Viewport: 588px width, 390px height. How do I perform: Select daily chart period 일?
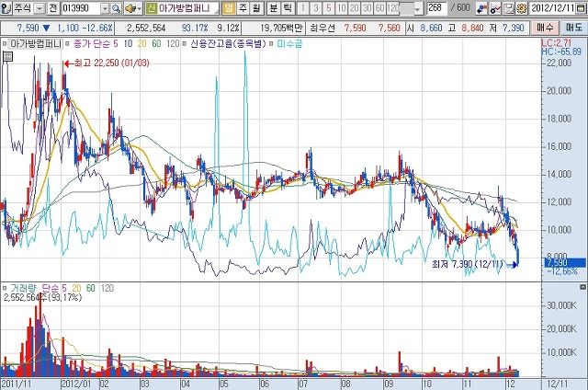pyautogui.click(x=228, y=8)
